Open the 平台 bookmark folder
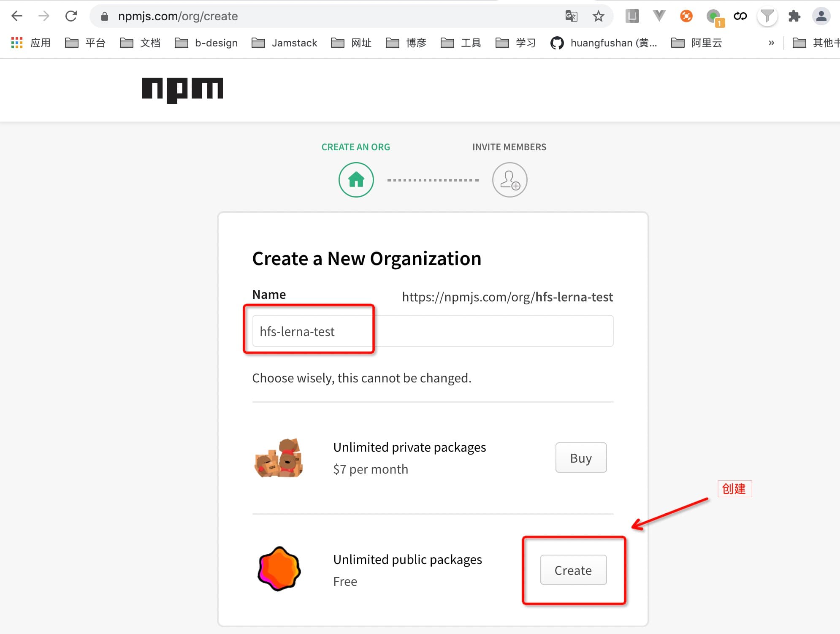Screen dimensions: 840x634 tap(85, 43)
